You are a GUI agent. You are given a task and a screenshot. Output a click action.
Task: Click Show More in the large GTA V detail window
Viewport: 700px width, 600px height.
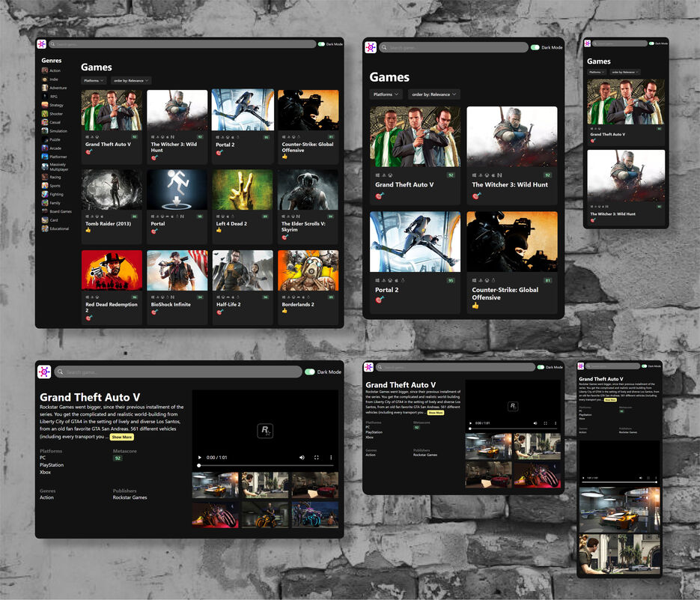coord(122,437)
